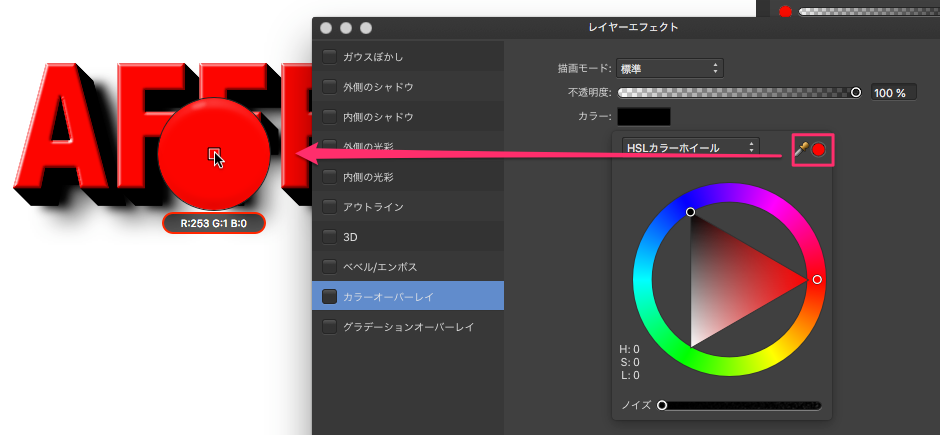Click the black カラー swatch

[x=644, y=118]
